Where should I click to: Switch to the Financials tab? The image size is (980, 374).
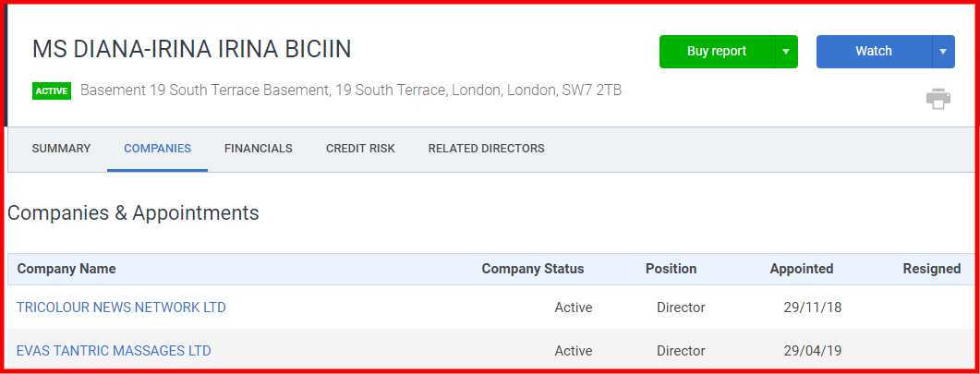(258, 149)
